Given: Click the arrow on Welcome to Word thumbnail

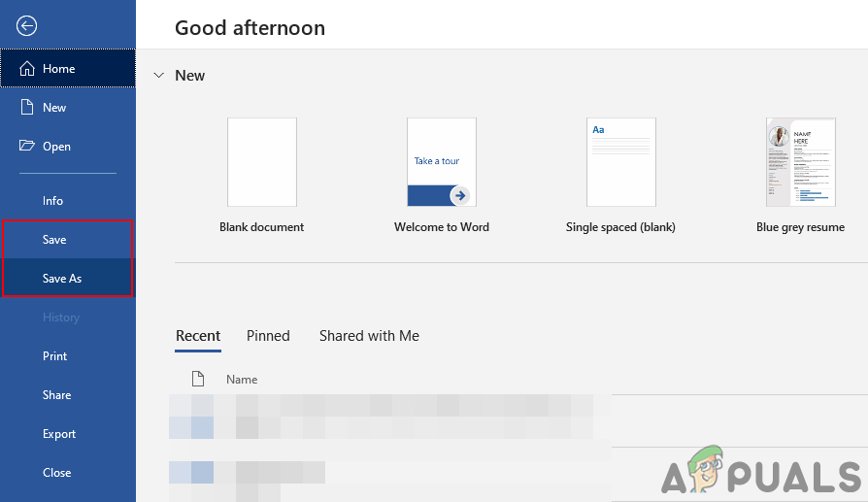Looking at the screenshot, I should click(459, 195).
